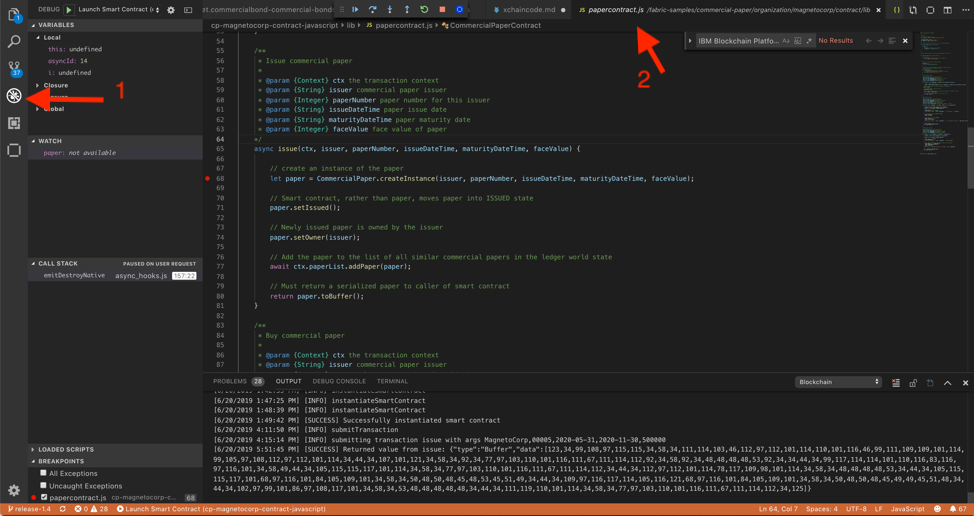Click Step Into in the debug toolbar
The height and width of the screenshot is (516, 974).
pyautogui.click(x=389, y=9)
